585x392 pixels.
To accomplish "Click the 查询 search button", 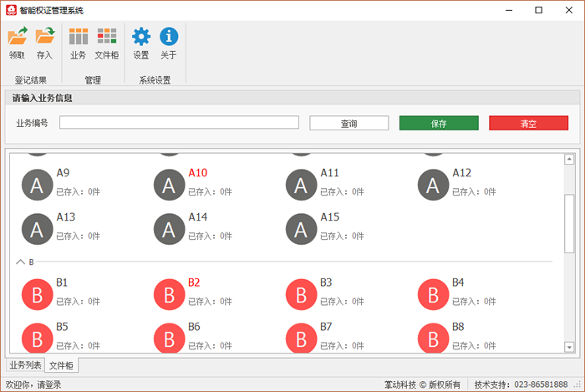I will point(348,124).
